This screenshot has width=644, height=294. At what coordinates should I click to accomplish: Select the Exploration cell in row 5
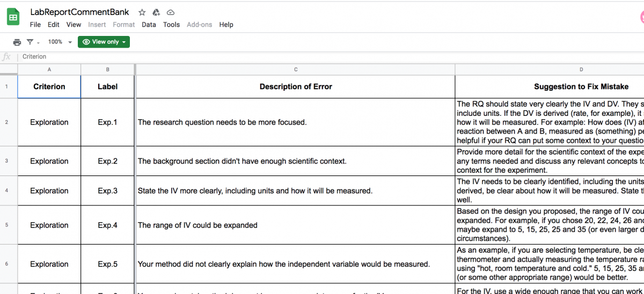(49, 225)
